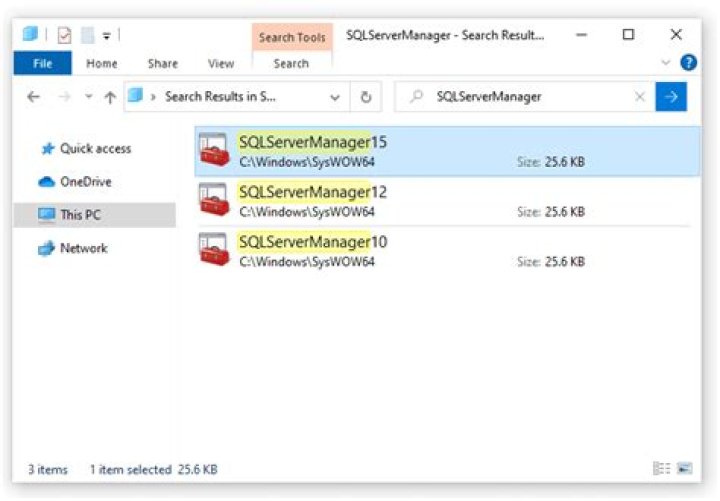The image size is (720, 501).
Task: Switch to details view layout
Action: point(662,468)
